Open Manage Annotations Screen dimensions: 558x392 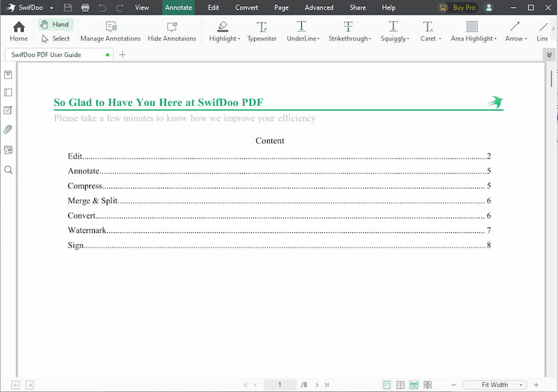[110, 31]
